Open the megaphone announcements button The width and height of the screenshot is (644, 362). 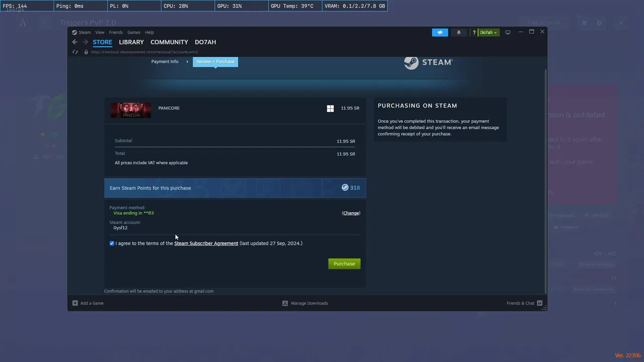coord(440,32)
